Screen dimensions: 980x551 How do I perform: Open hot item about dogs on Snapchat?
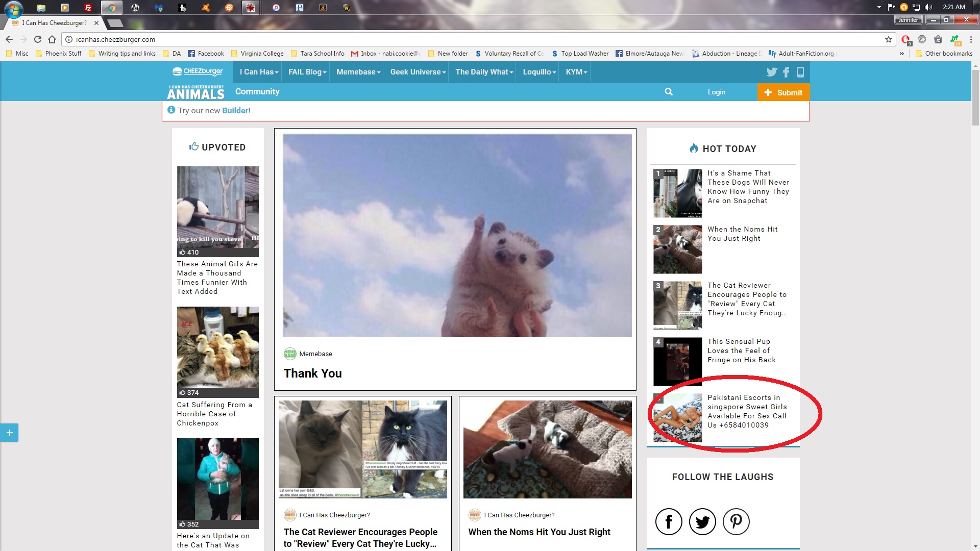tap(748, 187)
